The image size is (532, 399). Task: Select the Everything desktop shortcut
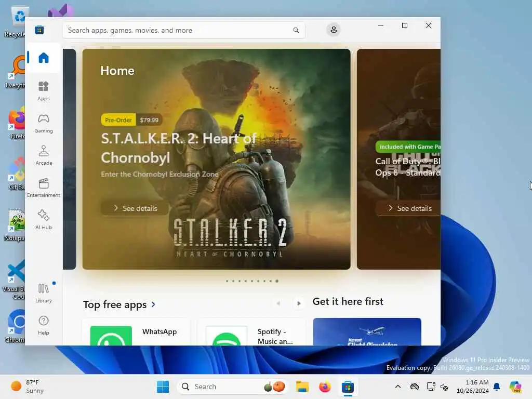click(16, 72)
